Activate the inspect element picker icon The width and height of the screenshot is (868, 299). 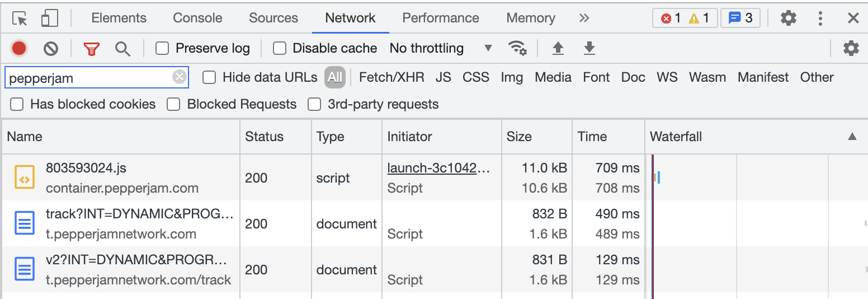point(20,18)
